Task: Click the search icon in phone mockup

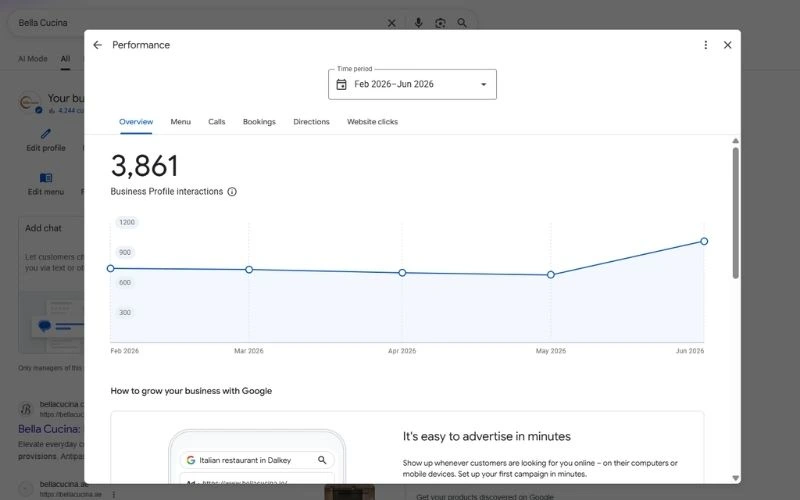Action: coord(322,460)
